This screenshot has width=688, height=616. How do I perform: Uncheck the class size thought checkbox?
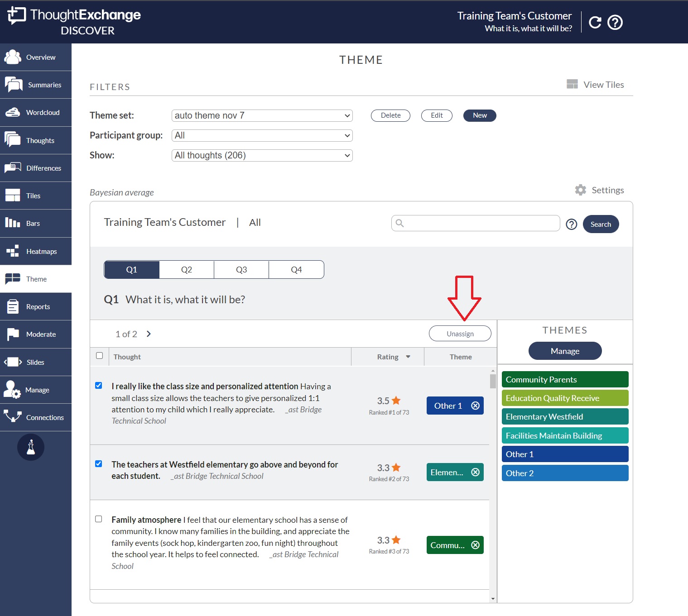(x=98, y=386)
